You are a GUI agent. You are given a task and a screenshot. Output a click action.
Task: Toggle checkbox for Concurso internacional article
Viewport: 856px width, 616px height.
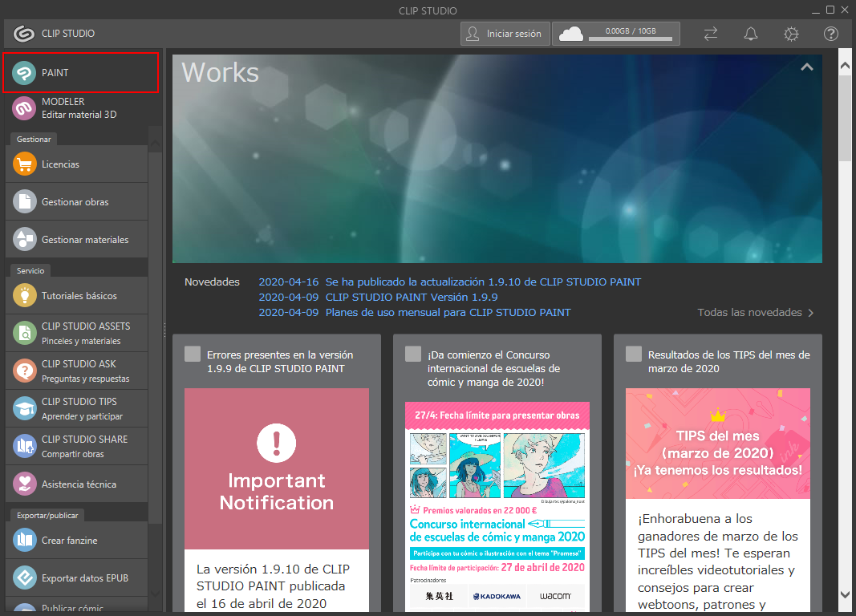413,355
